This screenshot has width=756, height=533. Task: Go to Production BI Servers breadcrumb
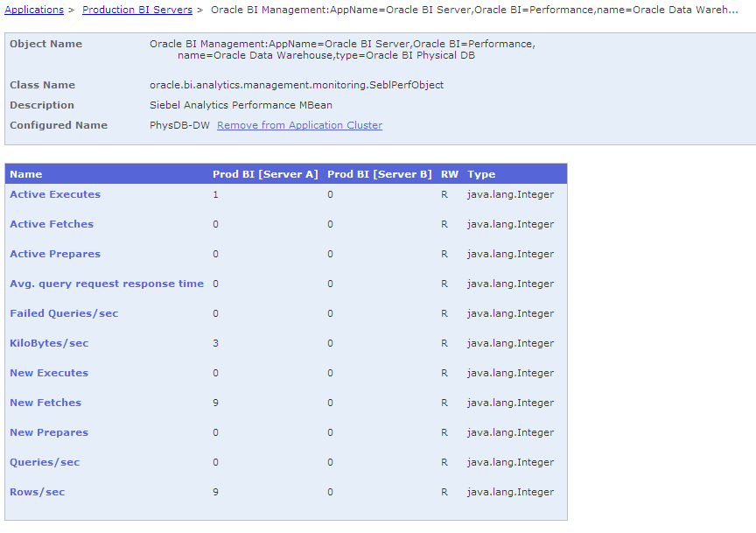137,10
